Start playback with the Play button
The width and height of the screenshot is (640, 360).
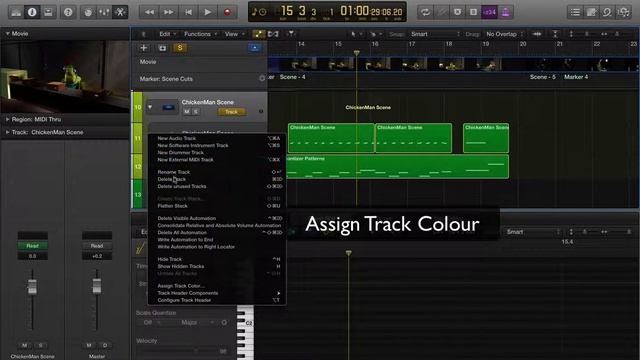coord(207,12)
